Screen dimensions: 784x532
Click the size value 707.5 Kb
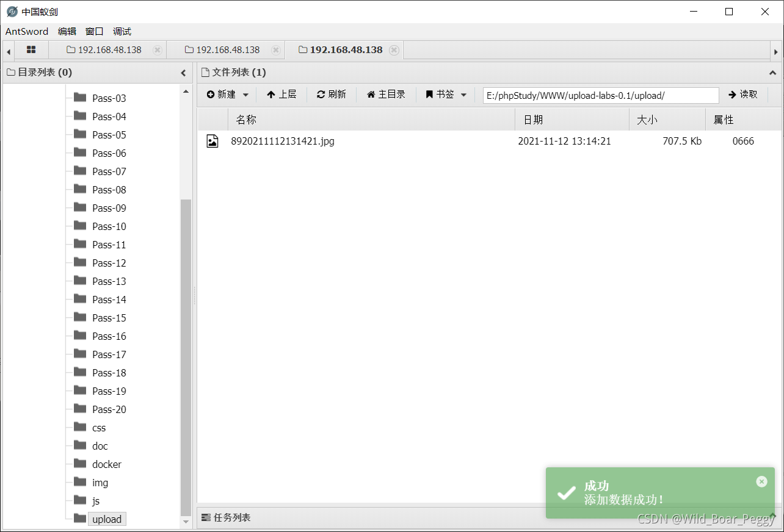click(x=682, y=142)
